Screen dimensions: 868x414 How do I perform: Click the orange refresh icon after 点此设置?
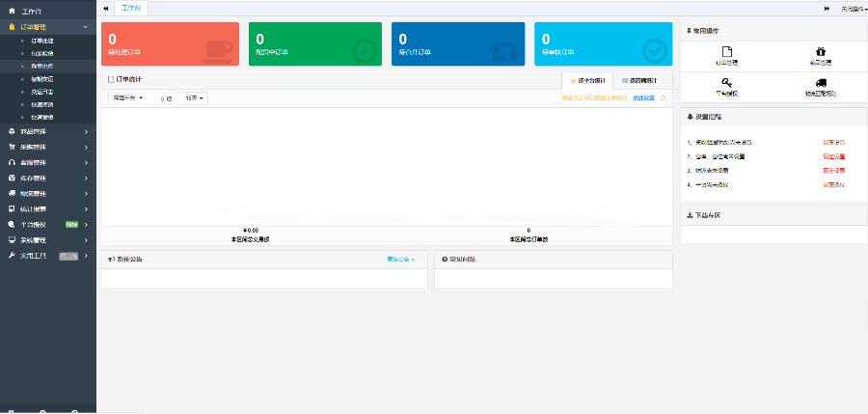(x=663, y=98)
